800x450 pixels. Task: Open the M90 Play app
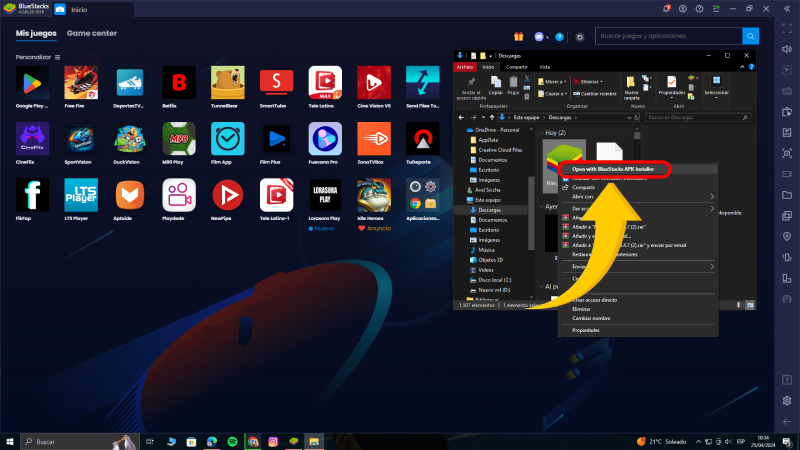(179, 139)
